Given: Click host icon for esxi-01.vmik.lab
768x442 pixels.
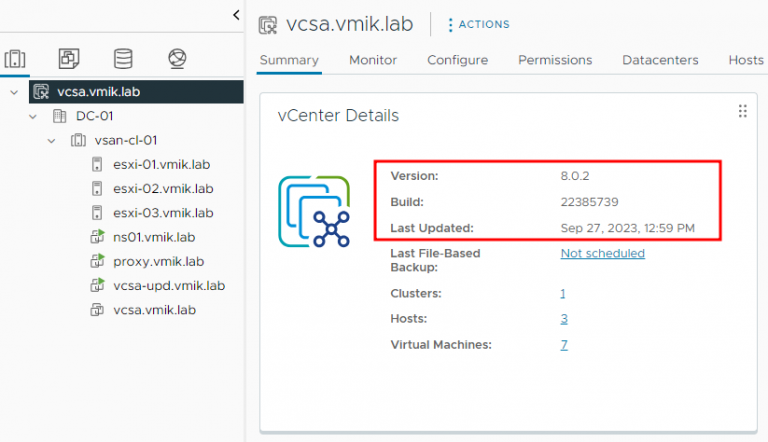Looking at the screenshot, I should point(97,165).
